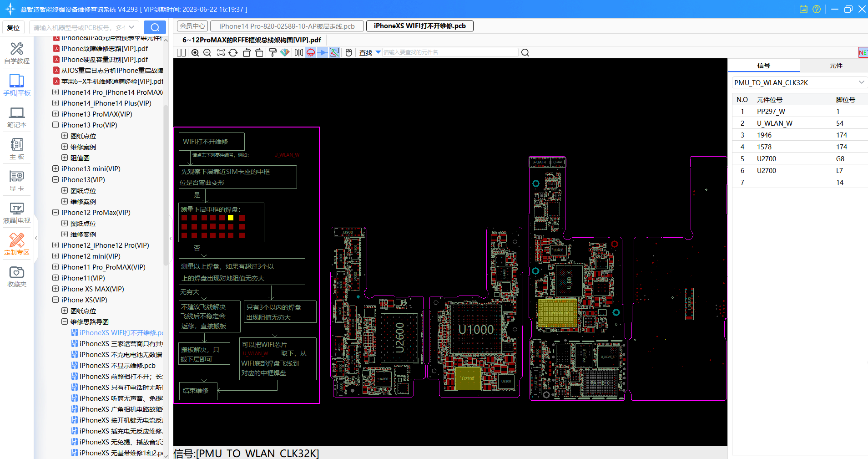Click the yellow pad in solder pad grid
The image size is (868, 459).
pyautogui.click(x=231, y=218)
